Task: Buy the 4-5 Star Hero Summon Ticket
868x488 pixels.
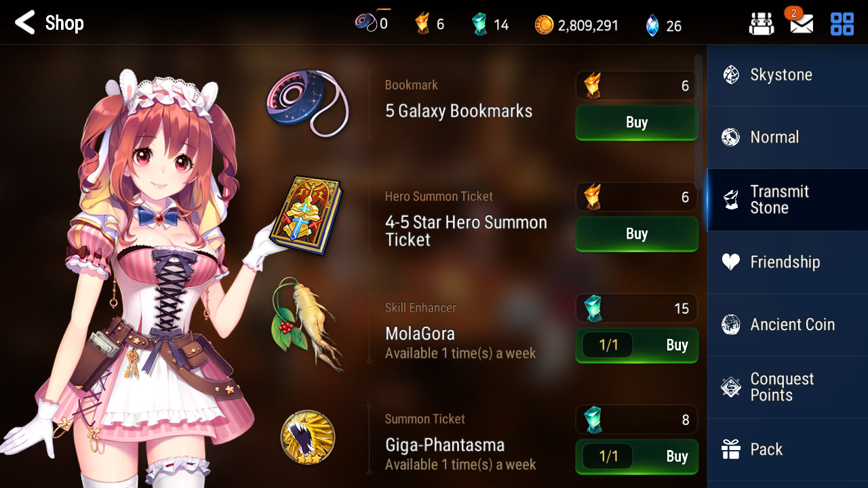Action: click(637, 234)
